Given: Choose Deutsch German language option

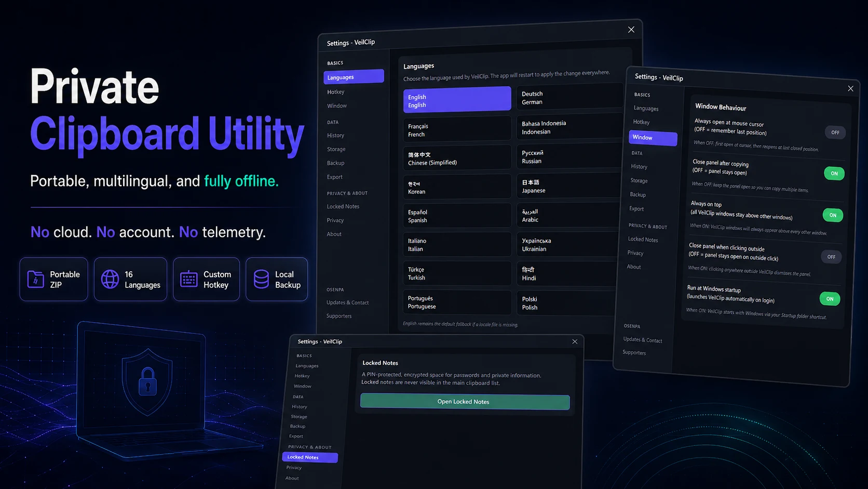Looking at the screenshot, I should point(570,97).
